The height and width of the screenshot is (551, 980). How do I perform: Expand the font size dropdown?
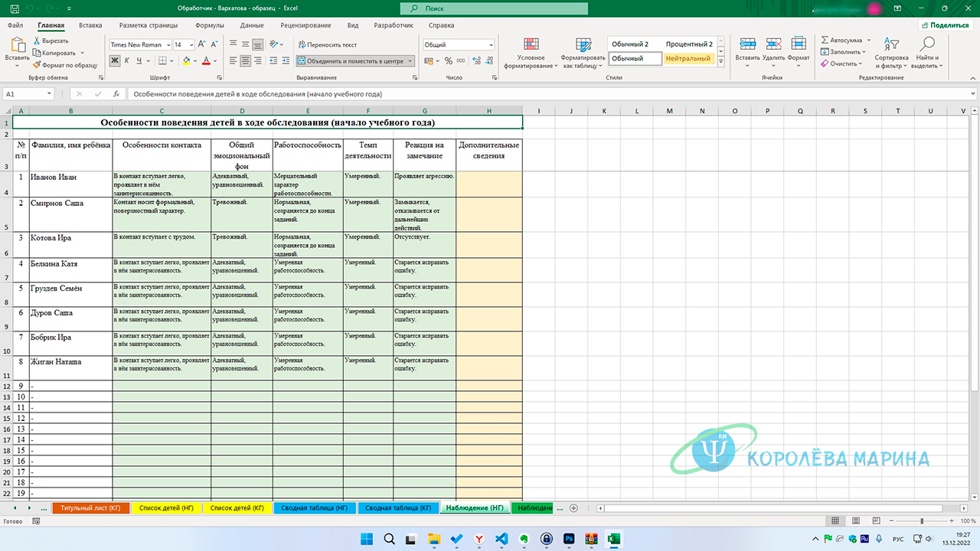point(191,44)
